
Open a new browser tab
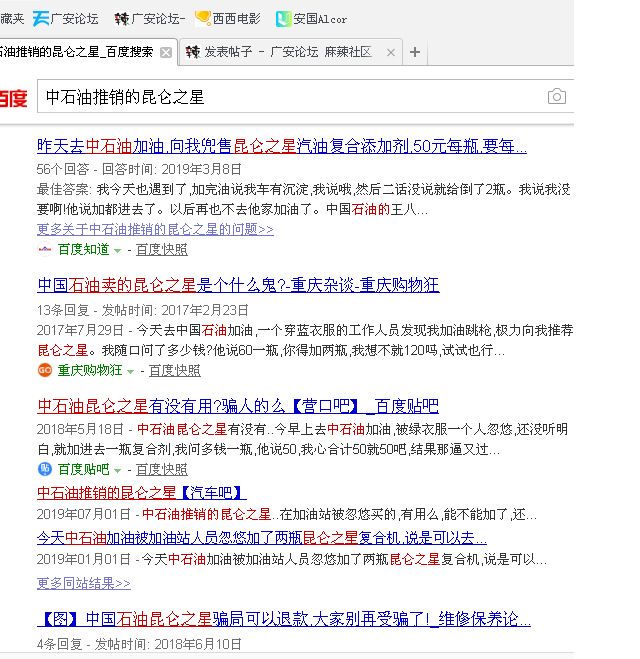416,52
